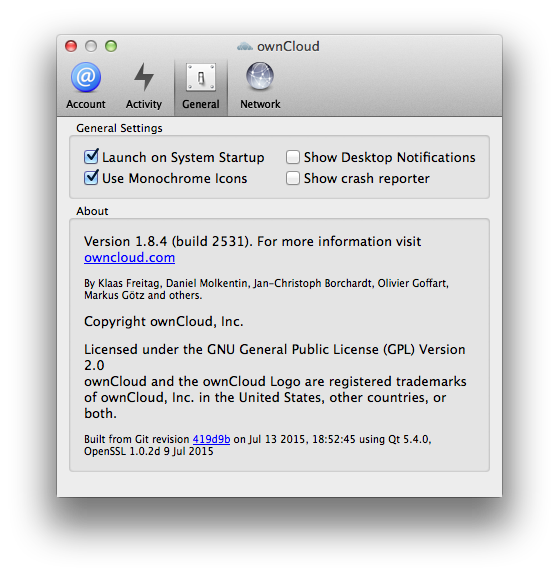Click the General tab label text
This screenshot has width=559, height=576.
(201, 104)
